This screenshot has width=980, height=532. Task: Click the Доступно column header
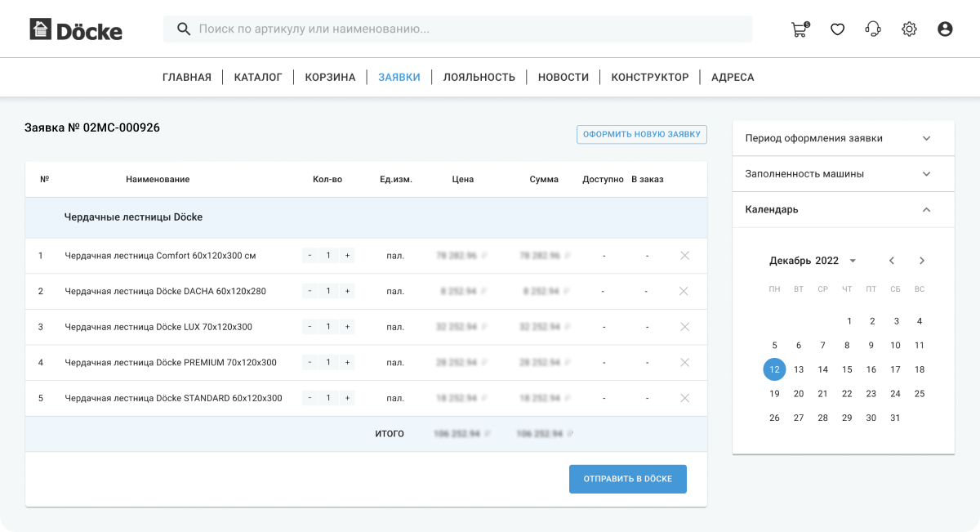coord(603,180)
